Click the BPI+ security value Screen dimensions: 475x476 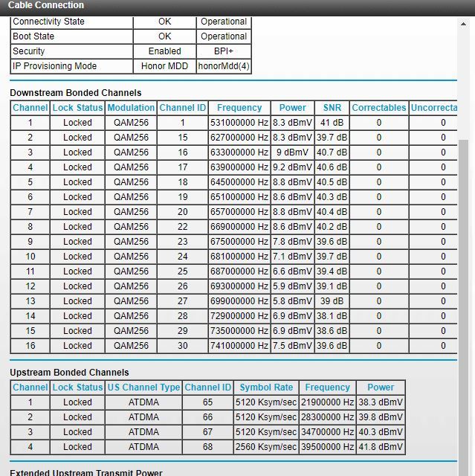tap(224, 51)
